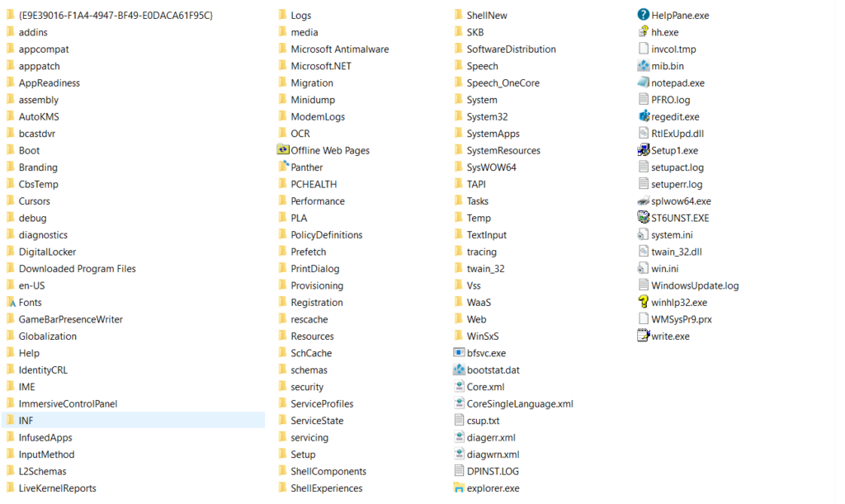845x504 pixels.
Task: Select the explorer.exe folder icon
Action: point(459,488)
